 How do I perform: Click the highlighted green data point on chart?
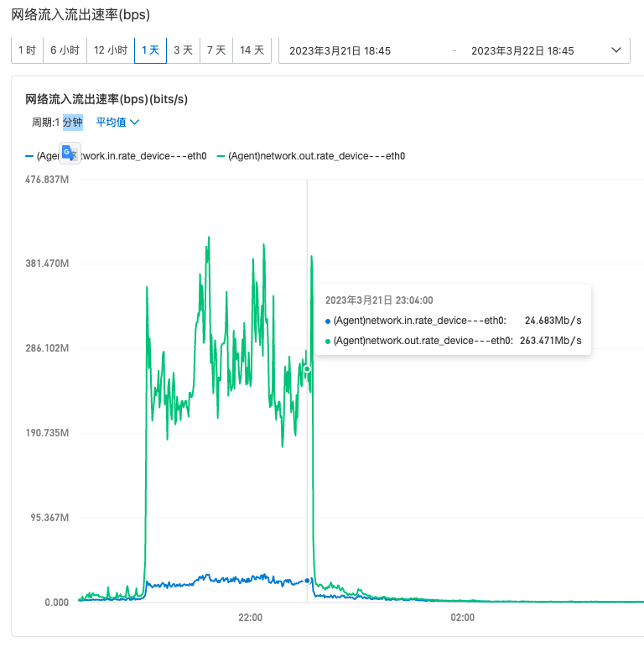tap(307, 369)
